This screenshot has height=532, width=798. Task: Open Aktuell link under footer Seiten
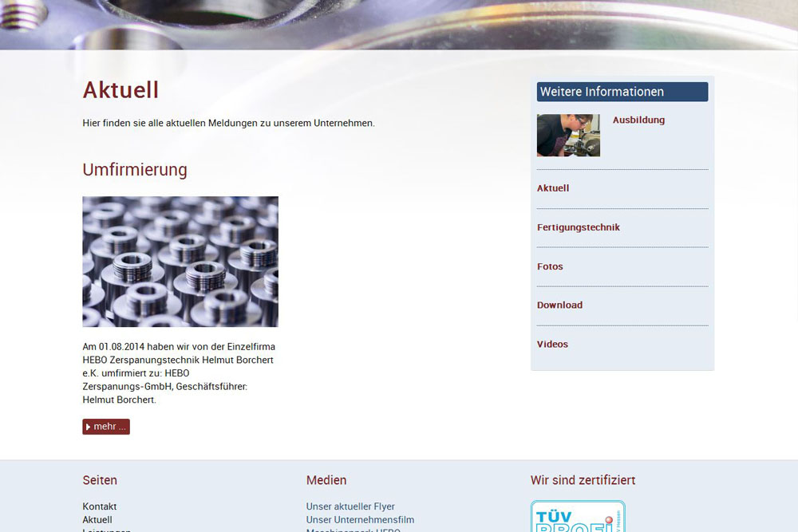[x=97, y=520]
